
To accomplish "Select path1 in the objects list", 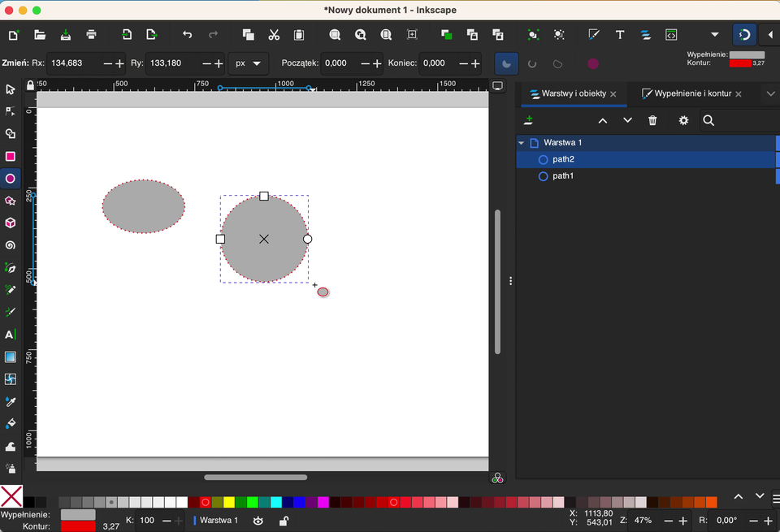I will [x=563, y=176].
